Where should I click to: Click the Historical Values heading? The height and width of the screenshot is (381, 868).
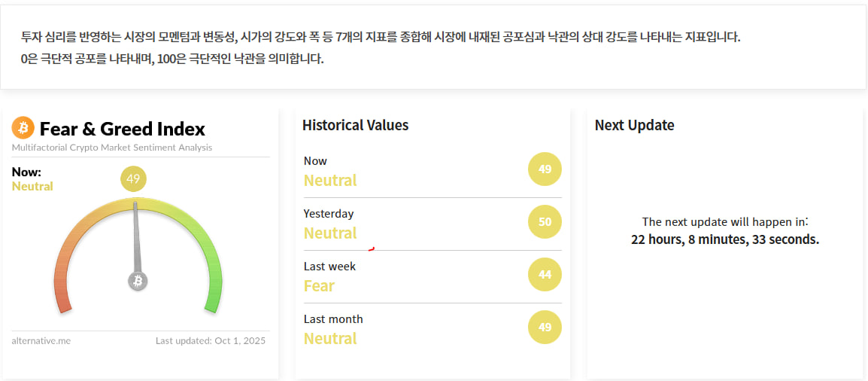click(x=355, y=125)
